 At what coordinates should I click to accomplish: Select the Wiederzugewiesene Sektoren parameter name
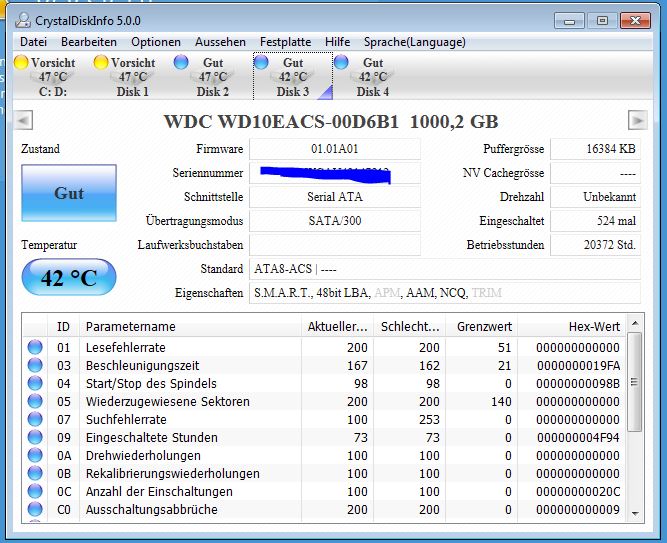168,401
